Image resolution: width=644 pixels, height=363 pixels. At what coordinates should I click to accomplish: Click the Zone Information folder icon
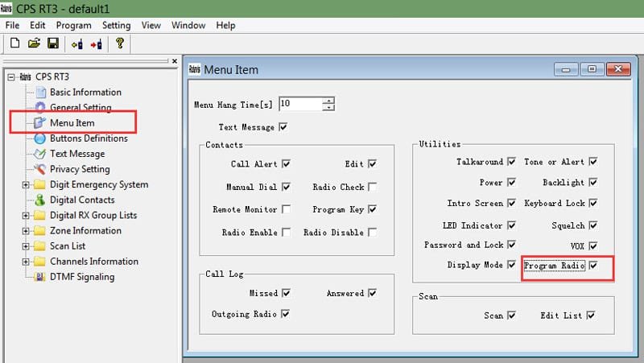[x=39, y=230]
